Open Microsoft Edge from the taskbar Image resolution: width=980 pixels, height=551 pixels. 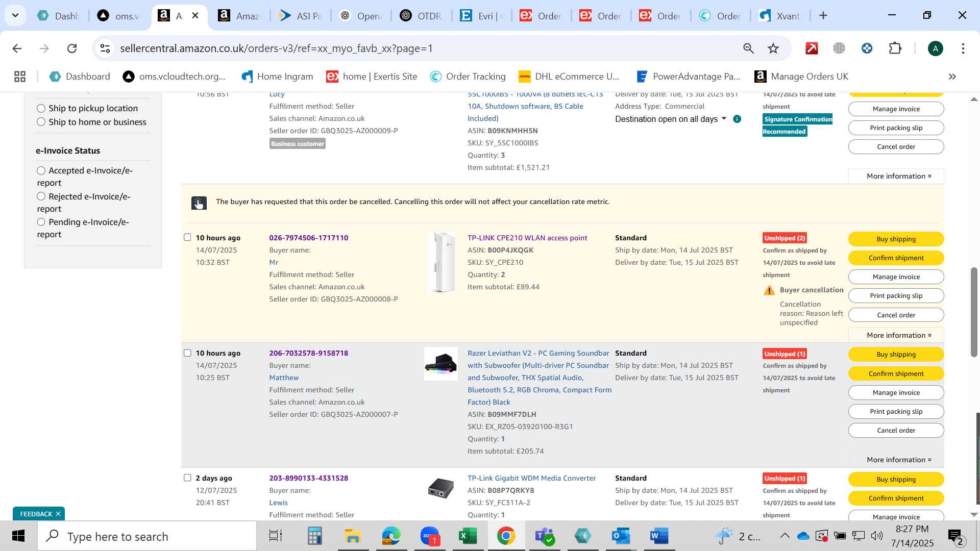[391, 536]
